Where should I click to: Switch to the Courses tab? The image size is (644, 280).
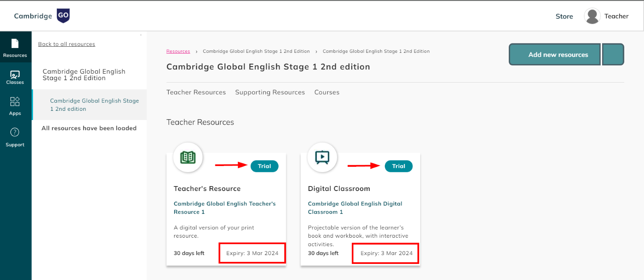point(327,92)
